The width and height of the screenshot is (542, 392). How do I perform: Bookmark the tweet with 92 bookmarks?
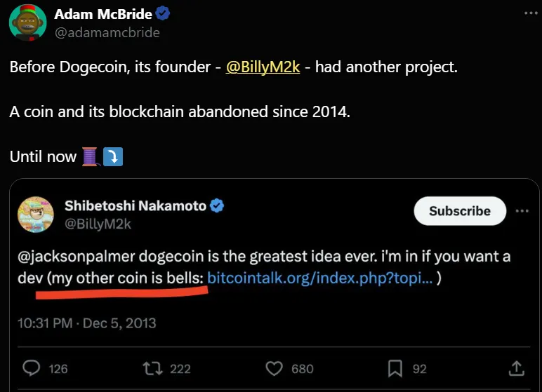395,368
